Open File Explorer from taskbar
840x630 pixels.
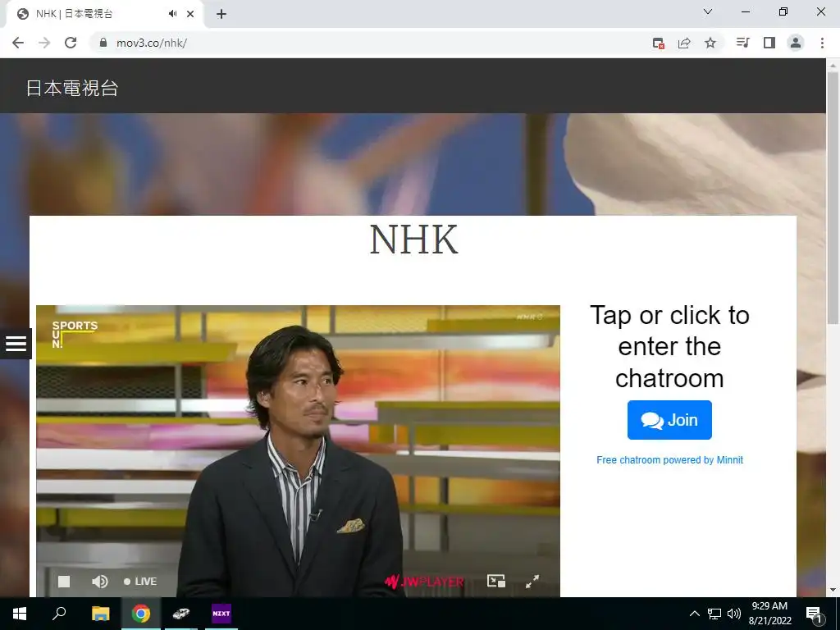click(x=100, y=614)
